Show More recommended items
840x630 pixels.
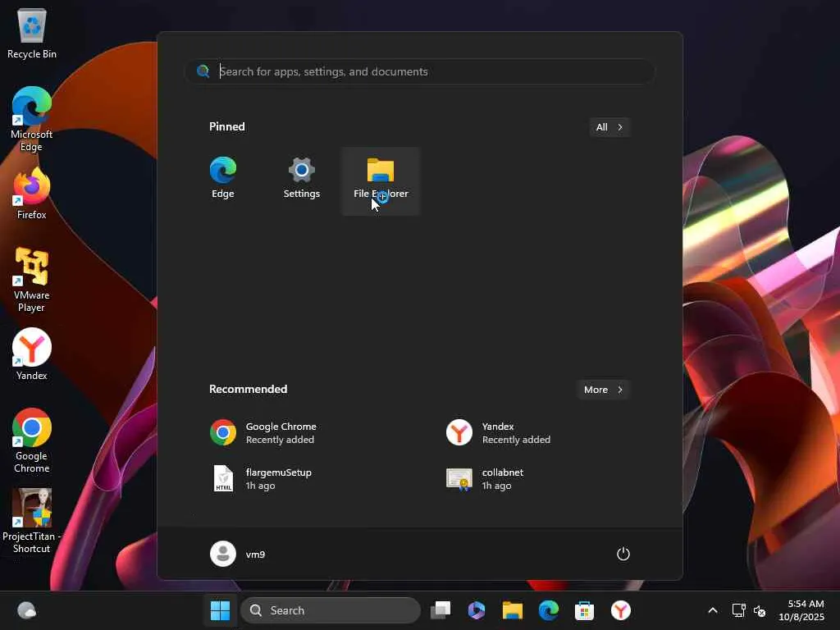603,390
